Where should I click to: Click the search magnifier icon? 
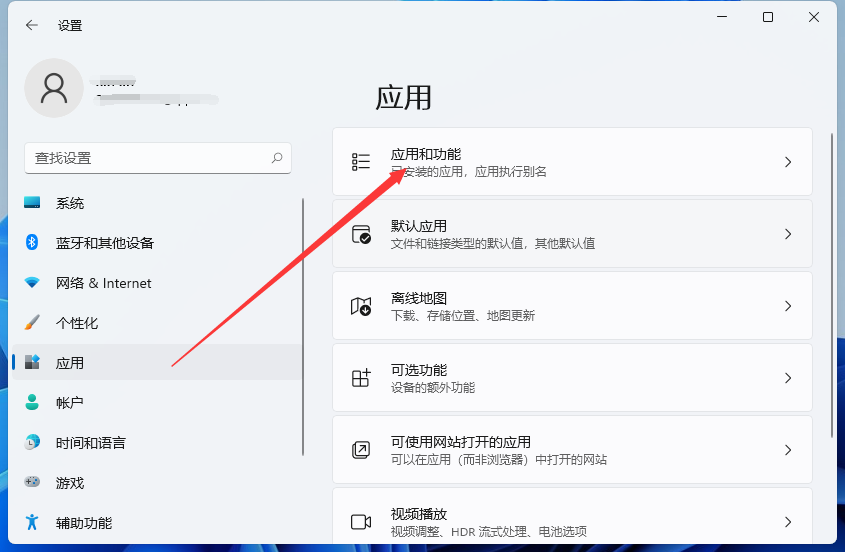[x=277, y=157]
